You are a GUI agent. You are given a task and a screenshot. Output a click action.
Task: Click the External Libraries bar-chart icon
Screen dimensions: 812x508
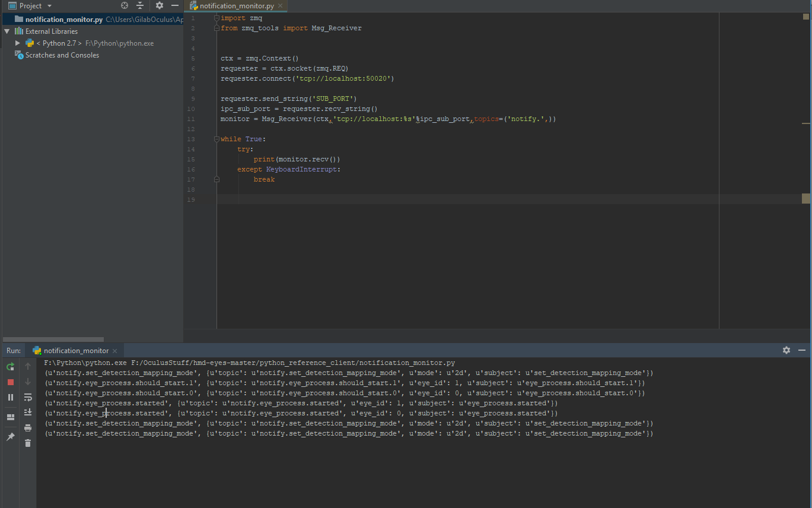coord(19,31)
